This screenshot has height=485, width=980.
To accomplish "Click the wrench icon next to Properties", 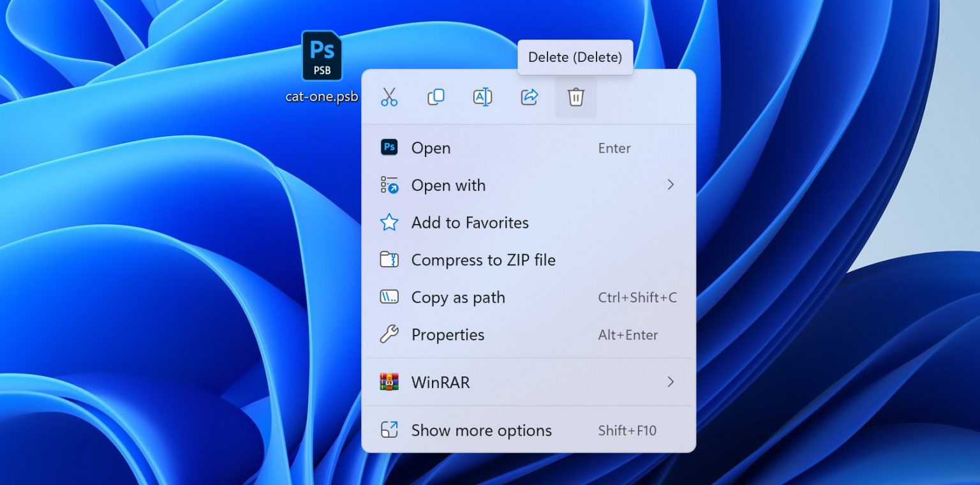I will pos(389,334).
